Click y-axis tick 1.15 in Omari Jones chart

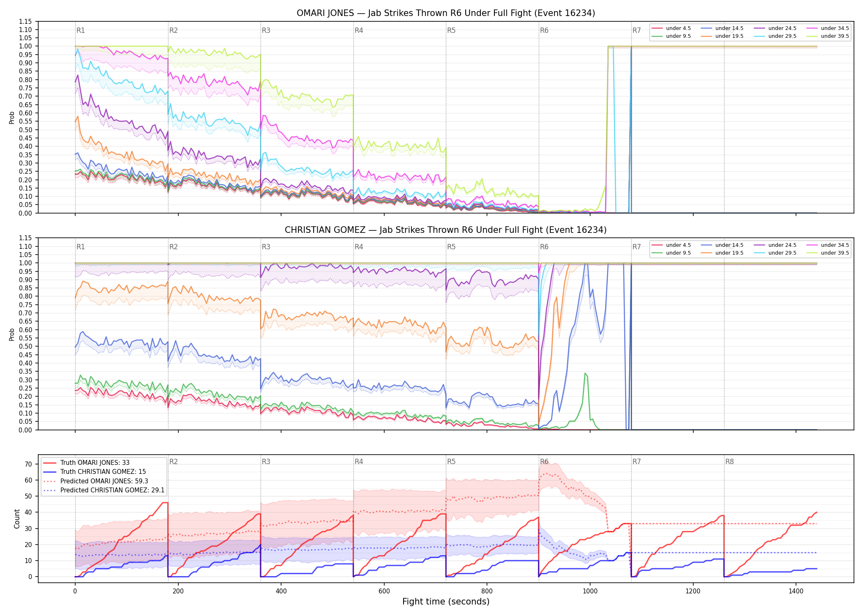click(x=25, y=21)
